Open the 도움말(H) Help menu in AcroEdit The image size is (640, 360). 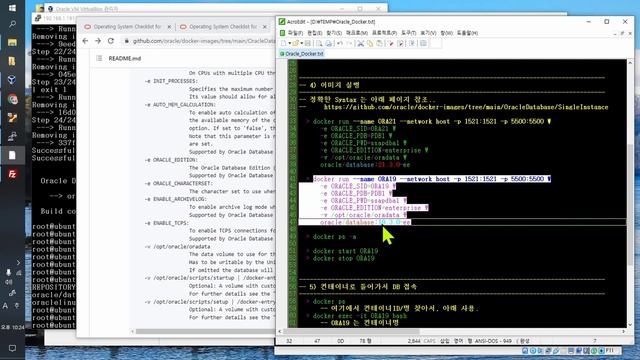pos(467,33)
